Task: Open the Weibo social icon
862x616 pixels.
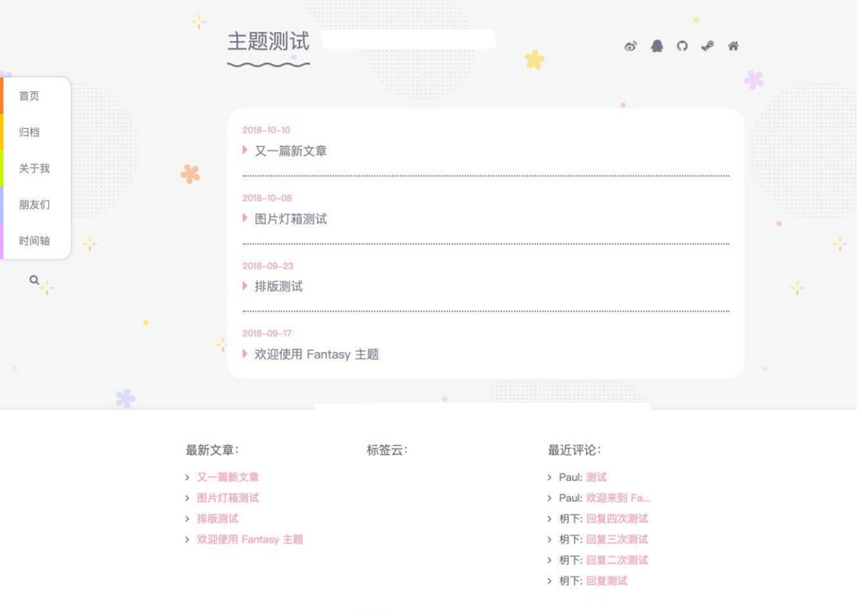Action: coord(630,47)
